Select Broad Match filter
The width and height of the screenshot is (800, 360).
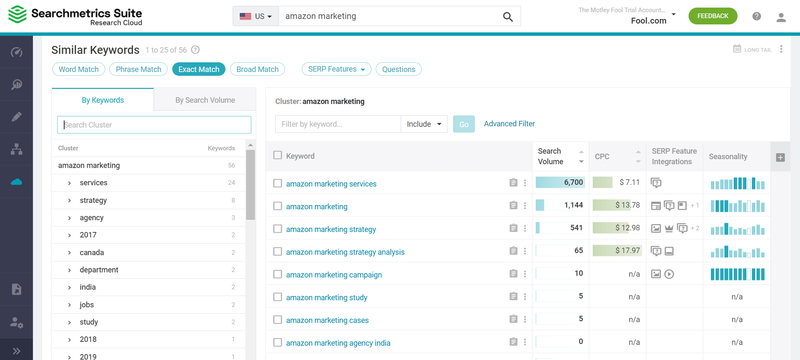(x=258, y=69)
